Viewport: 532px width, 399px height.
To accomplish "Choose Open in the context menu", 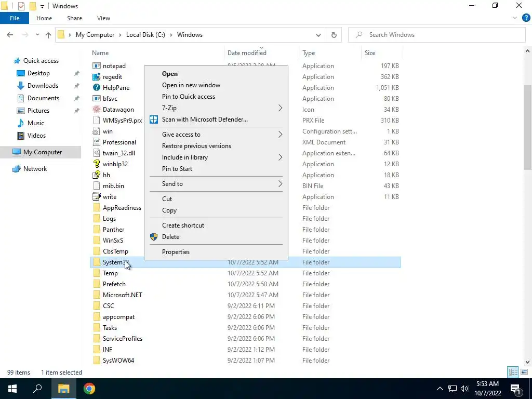I will coord(170,74).
